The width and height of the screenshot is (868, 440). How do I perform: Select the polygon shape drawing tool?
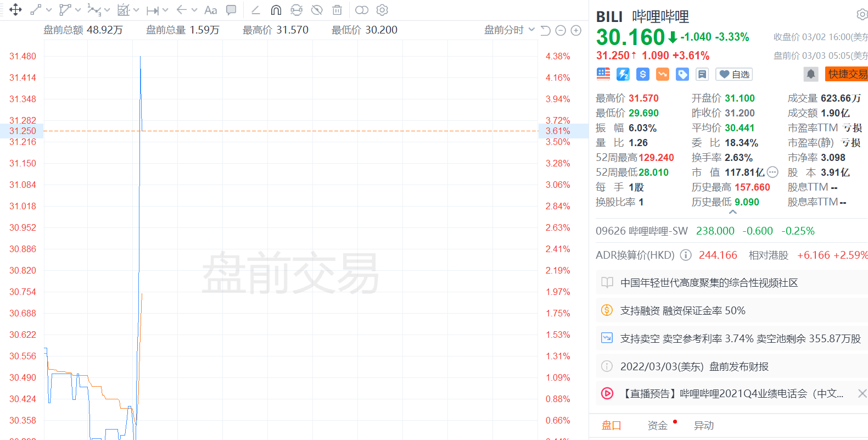click(65, 10)
